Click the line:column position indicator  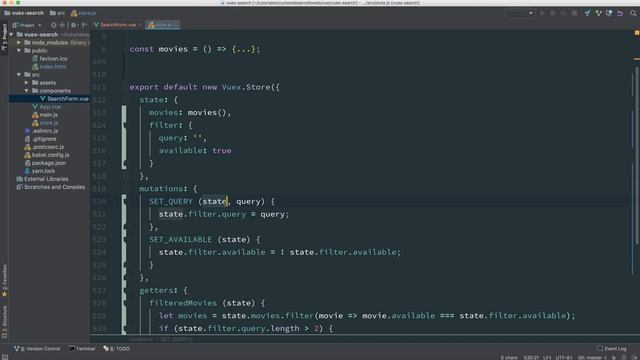tap(531, 358)
